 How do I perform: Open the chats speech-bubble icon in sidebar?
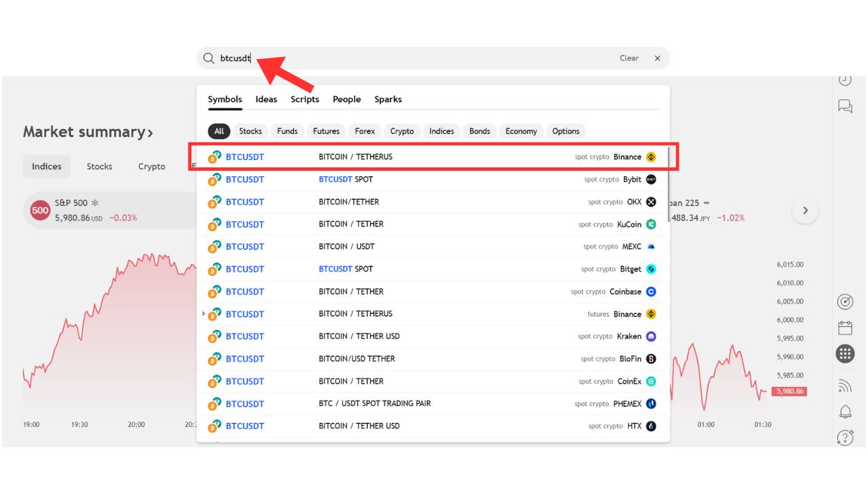[x=845, y=106]
